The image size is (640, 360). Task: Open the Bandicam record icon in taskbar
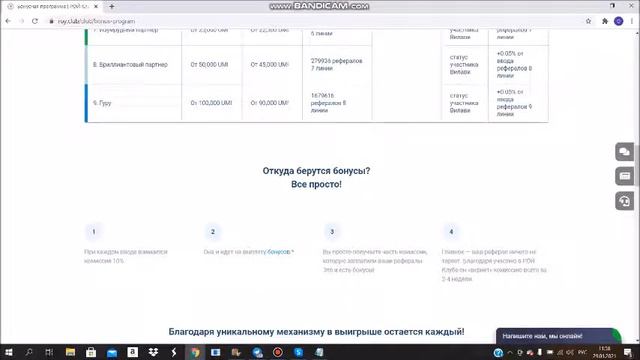[278, 352]
